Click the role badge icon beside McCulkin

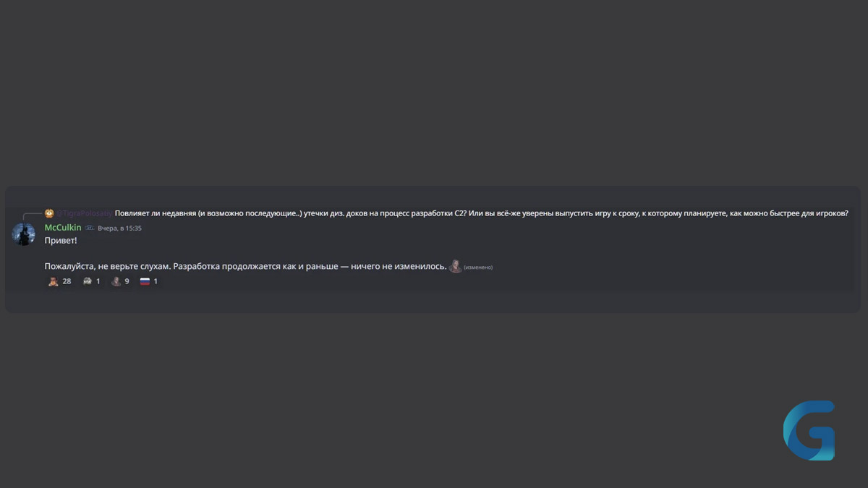90,228
